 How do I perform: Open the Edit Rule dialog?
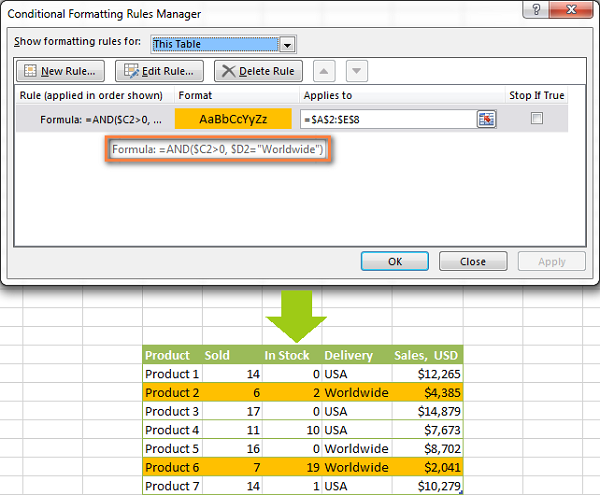click(x=160, y=71)
